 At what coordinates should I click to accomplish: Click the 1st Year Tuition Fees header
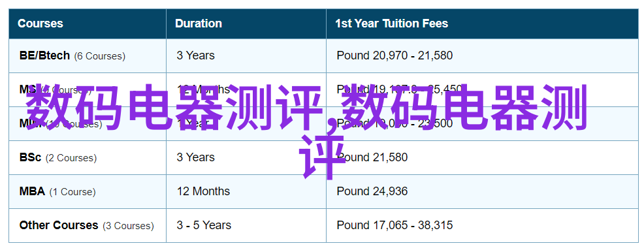coord(391,24)
